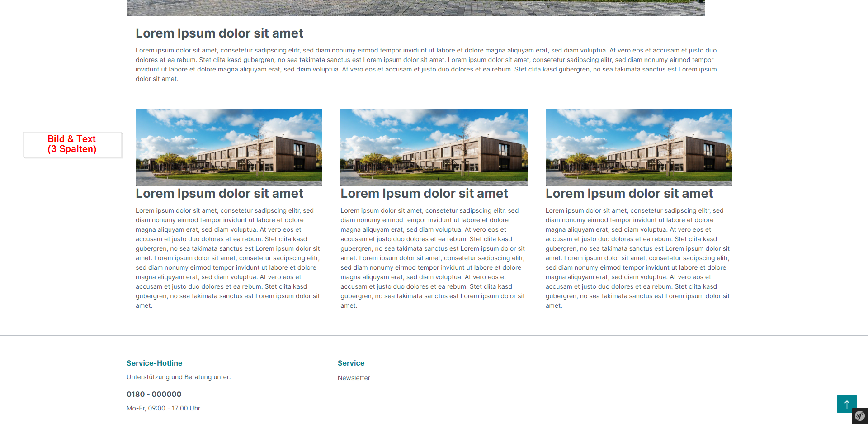Screen dimensions: 868x424
Task: Click the 'Mo-Fr, 09:00 - 17:00 Uhr' hours text
Action: click(163, 408)
